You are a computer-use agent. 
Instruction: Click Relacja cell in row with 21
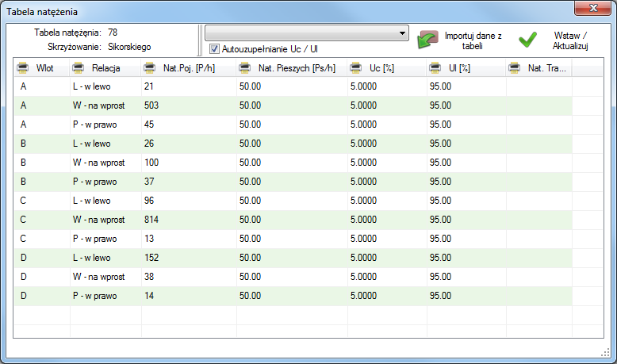point(105,86)
